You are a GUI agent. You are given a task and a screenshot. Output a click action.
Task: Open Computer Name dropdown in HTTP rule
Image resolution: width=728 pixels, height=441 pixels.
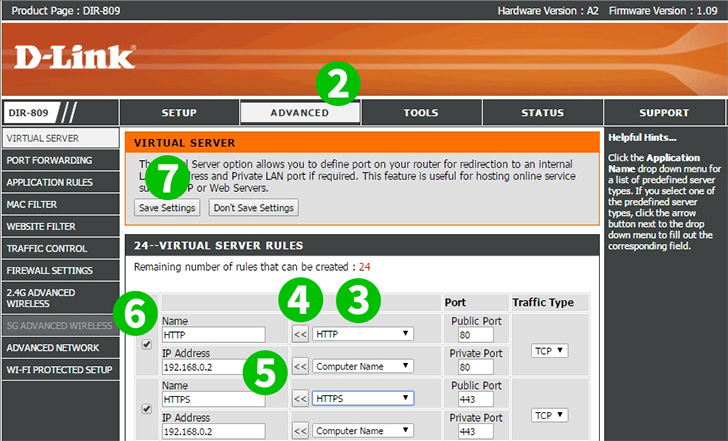click(x=363, y=366)
